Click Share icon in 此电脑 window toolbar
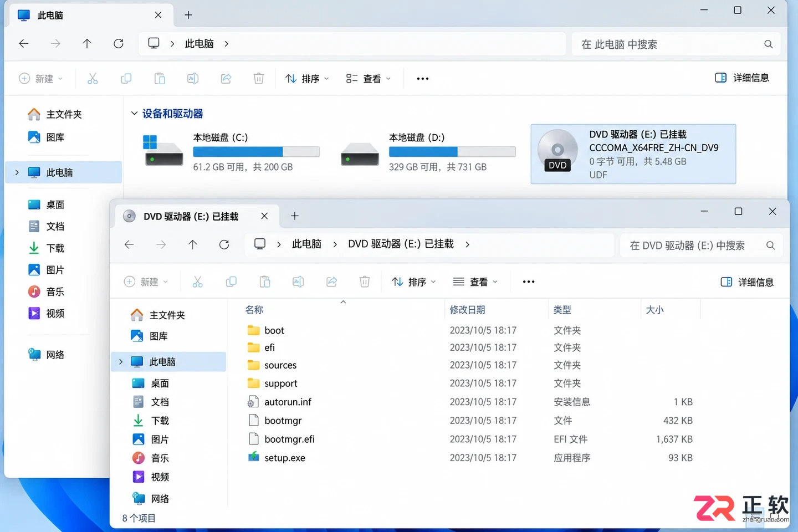 coord(226,79)
